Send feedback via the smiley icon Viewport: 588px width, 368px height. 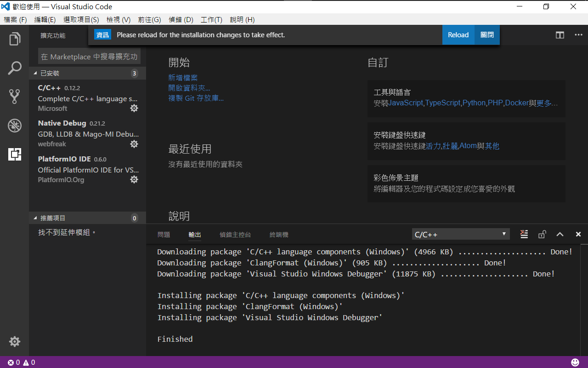coord(575,362)
